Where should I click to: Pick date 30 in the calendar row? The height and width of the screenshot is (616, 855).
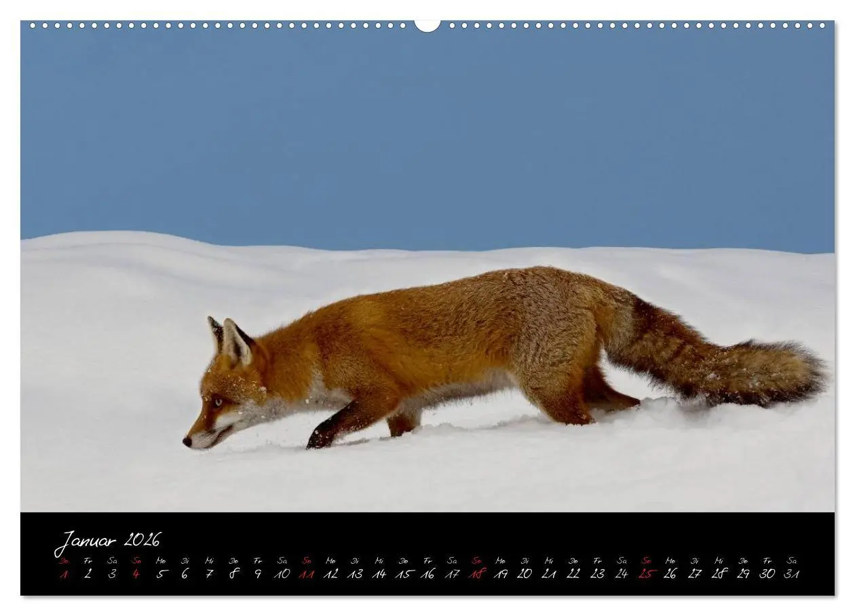coord(767,574)
